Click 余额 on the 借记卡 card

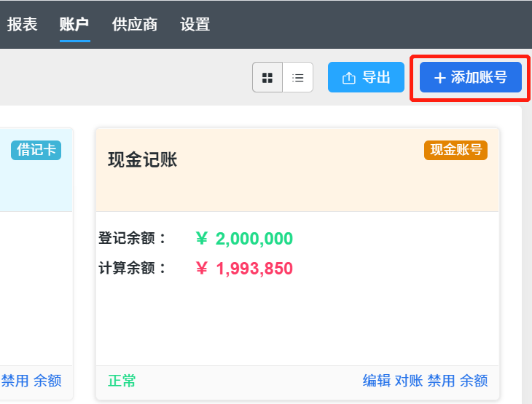coord(47,381)
